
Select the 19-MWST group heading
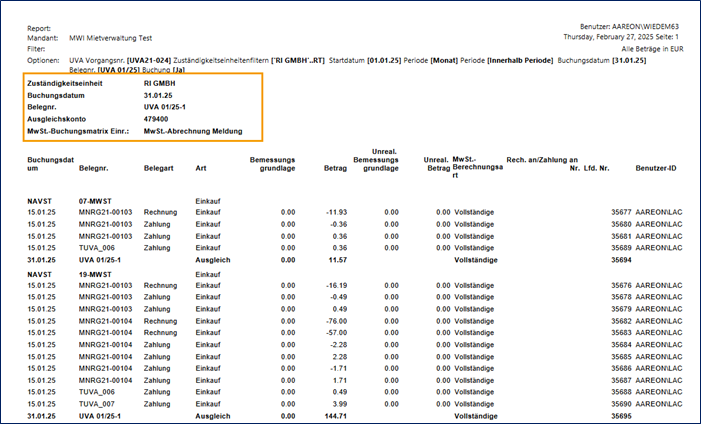(98, 273)
